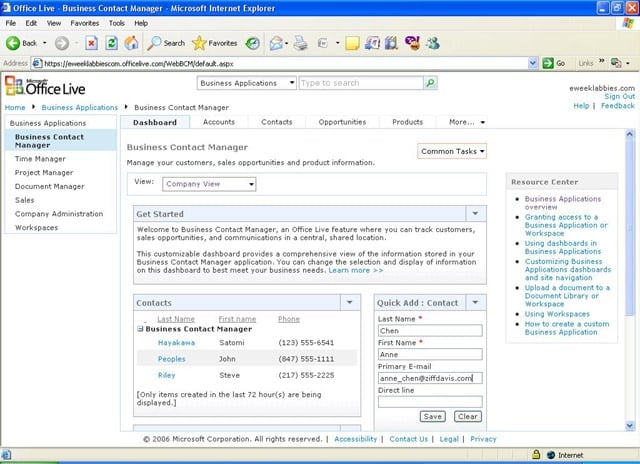640x464 pixels.
Task: Switch to the Accounts tab
Action: (x=219, y=122)
